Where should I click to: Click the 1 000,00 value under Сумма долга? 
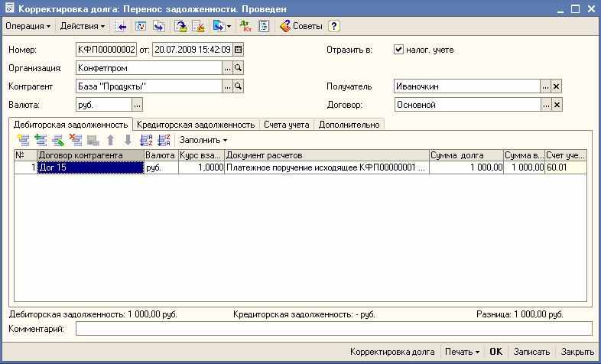466,167
